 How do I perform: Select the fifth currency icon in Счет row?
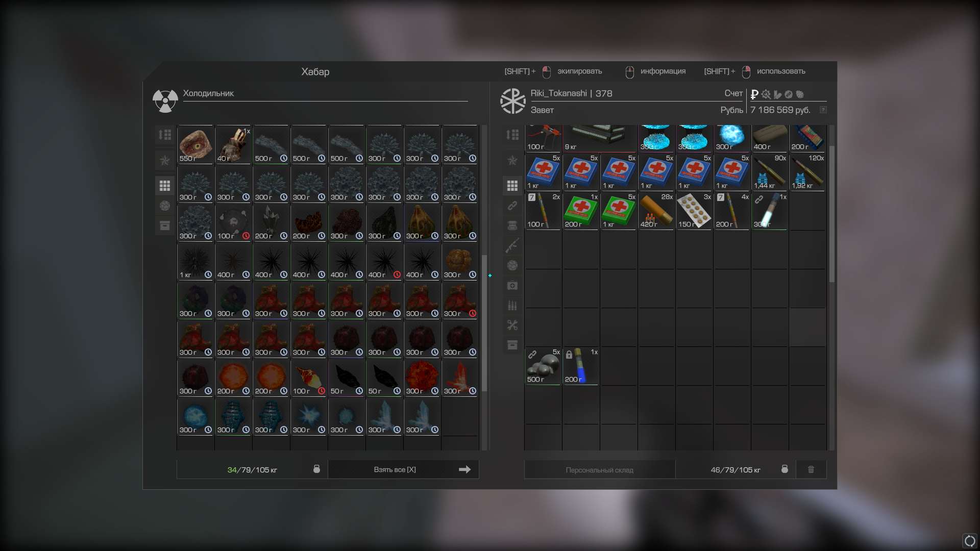pos(800,94)
